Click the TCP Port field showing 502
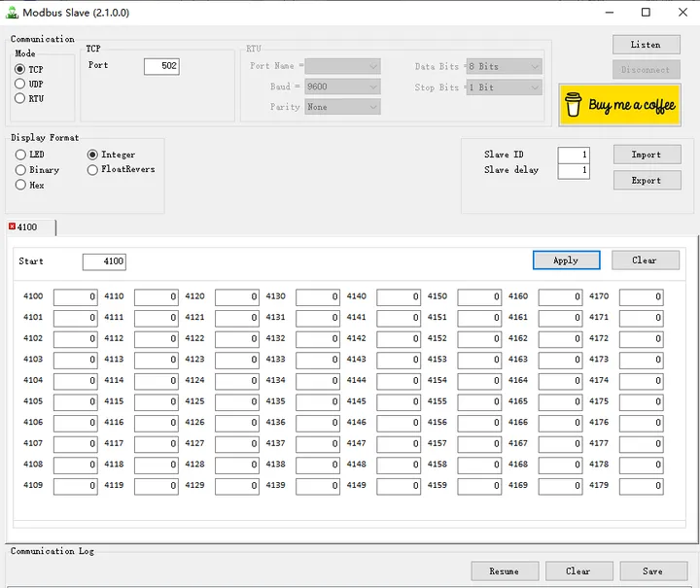Viewport: 700px width, 588px height. 161,66
